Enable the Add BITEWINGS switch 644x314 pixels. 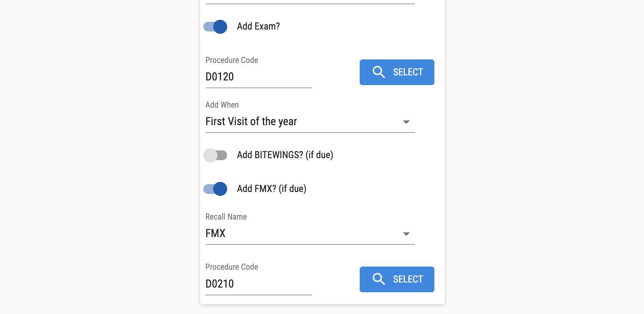point(215,155)
